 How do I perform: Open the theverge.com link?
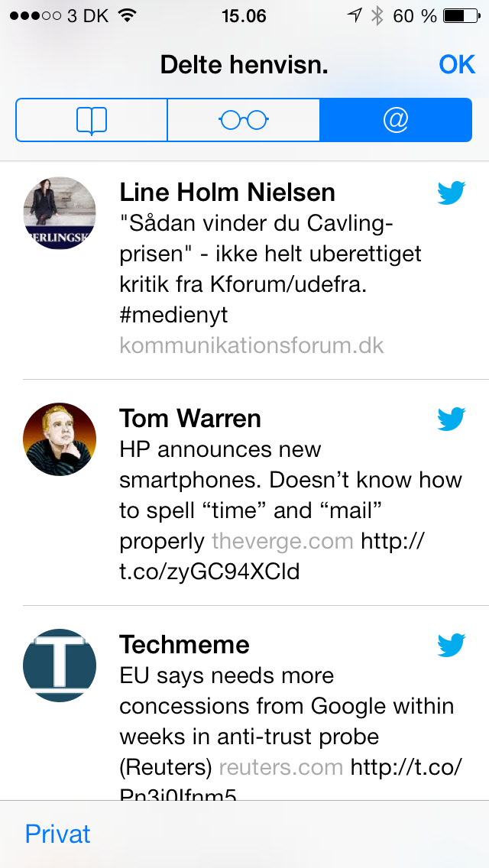coord(283,542)
